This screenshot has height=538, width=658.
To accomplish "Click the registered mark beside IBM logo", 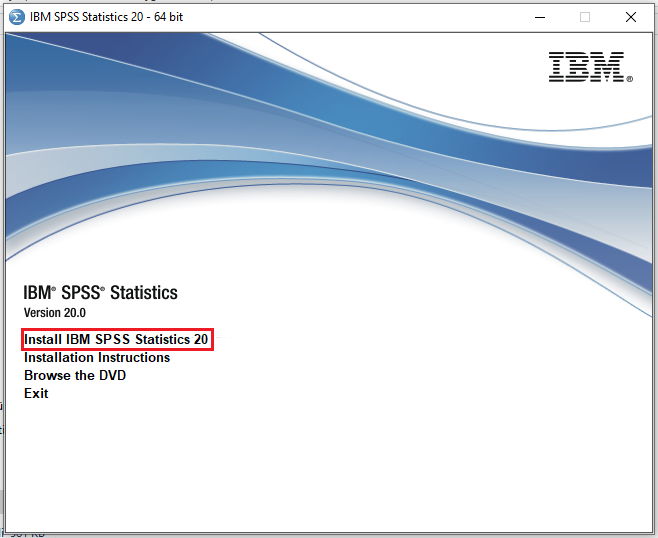I will click(629, 78).
